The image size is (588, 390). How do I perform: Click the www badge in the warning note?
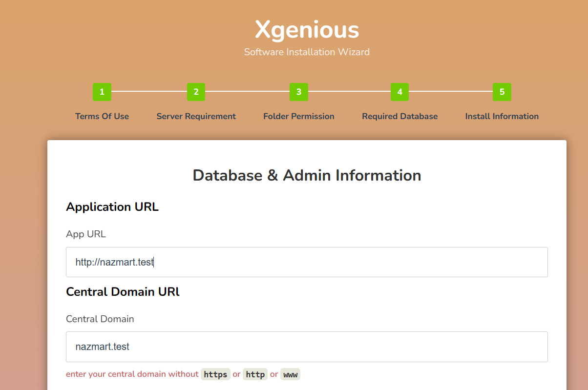tap(290, 374)
